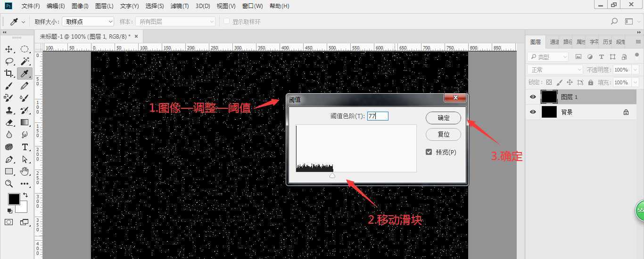The width and height of the screenshot is (644, 259).
Task: Filter layers by type layer icon
Action: (601, 57)
